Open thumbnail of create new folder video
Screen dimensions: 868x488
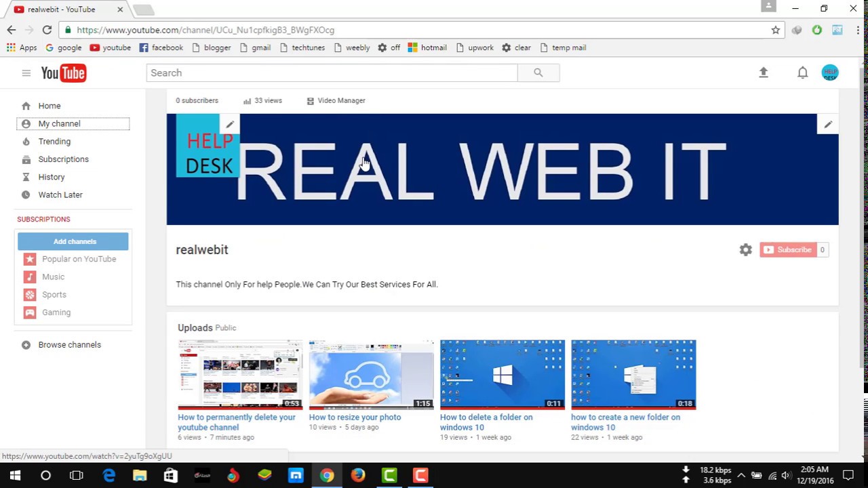pos(633,375)
